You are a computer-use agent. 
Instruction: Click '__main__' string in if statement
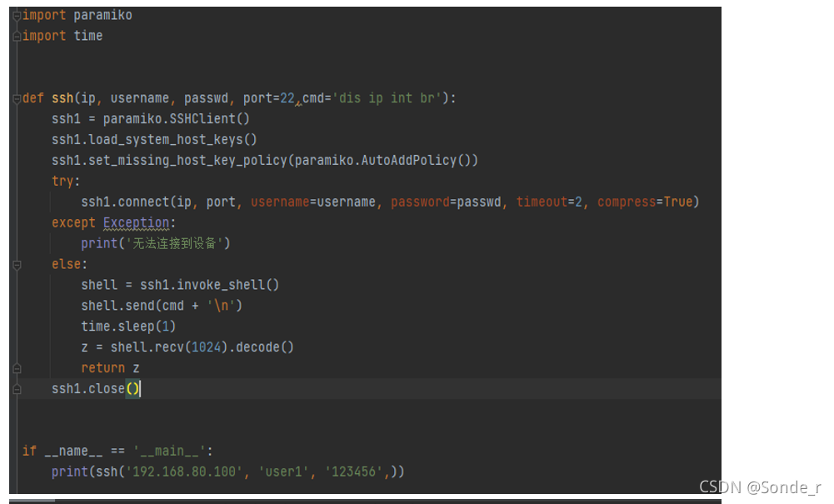pos(169,452)
